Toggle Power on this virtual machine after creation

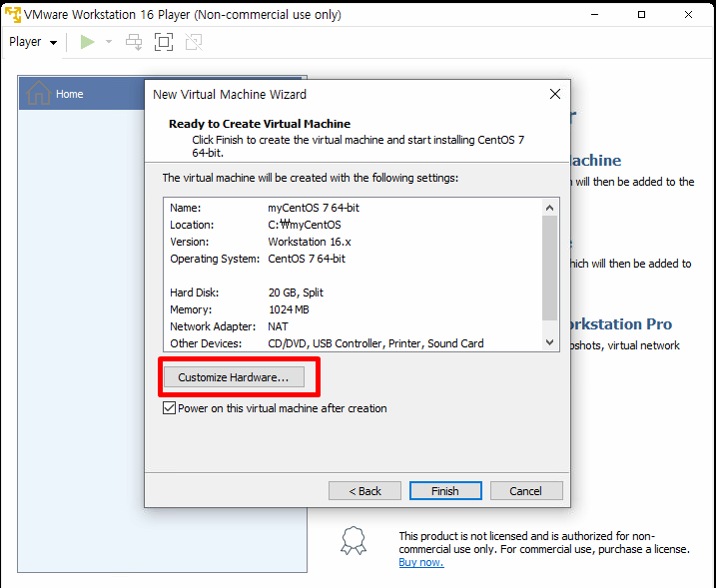(x=169, y=408)
